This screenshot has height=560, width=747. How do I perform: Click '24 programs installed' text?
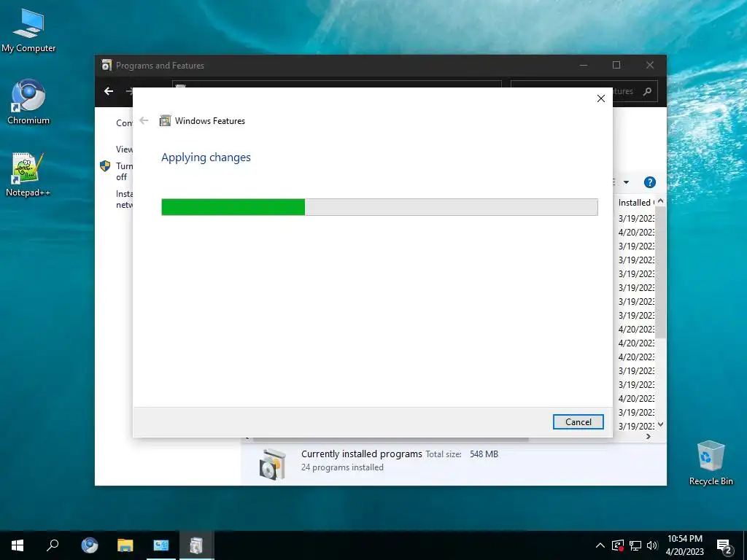[342, 467]
